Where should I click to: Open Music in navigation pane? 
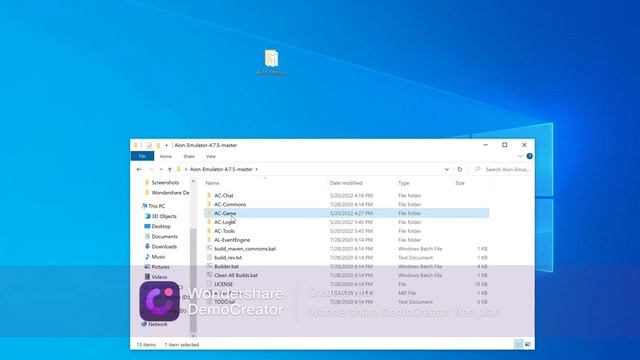point(158,257)
